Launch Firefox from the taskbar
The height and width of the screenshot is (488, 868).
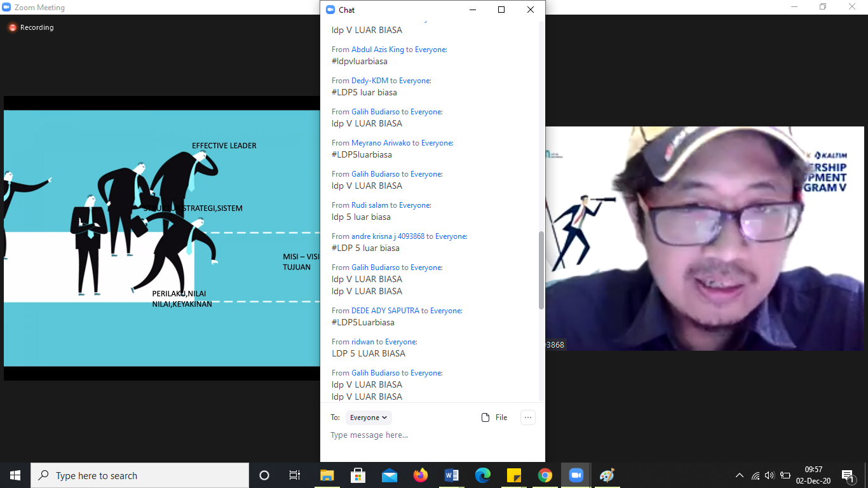[x=420, y=475]
